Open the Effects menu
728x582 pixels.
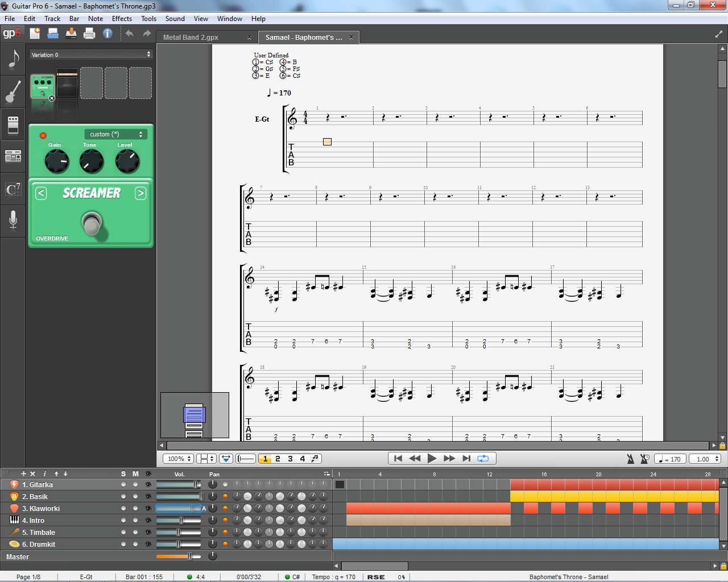[122, 19]
